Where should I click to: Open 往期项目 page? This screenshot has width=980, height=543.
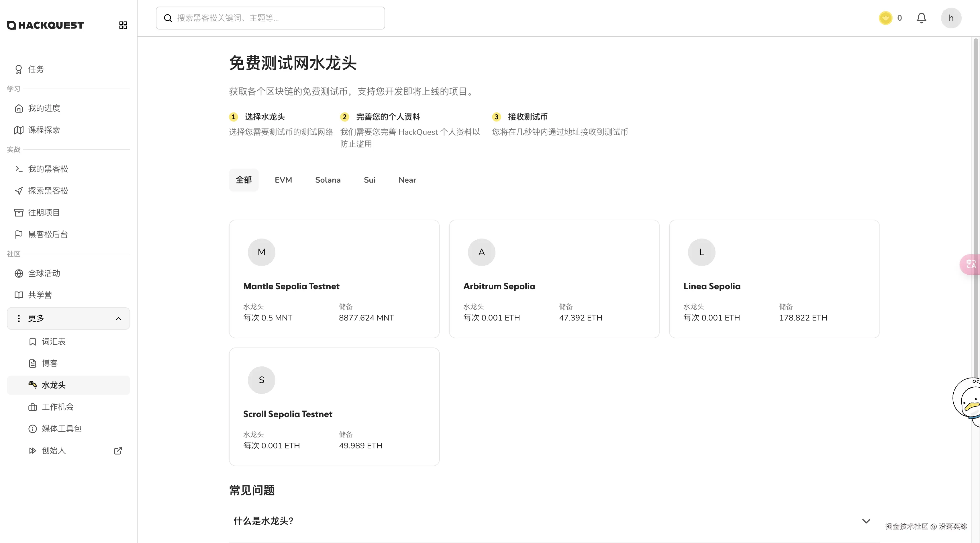(x=68, y=212)
